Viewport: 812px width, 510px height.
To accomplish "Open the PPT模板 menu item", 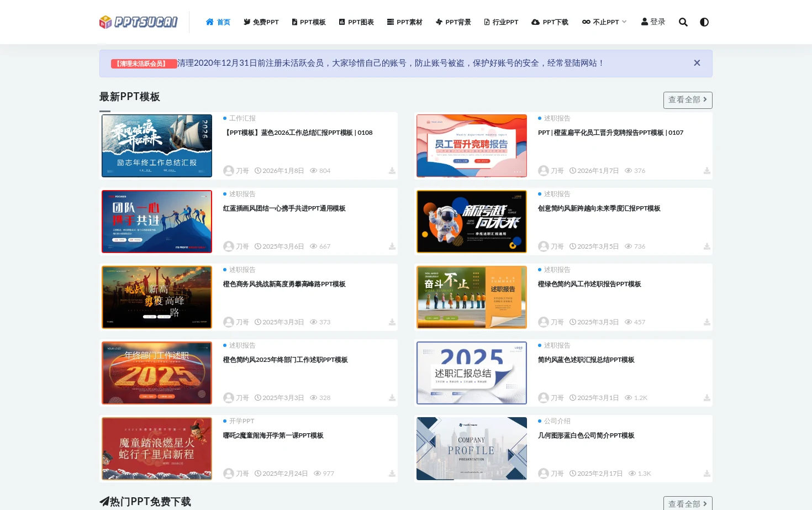I will pyautogui.click(x=309, y=22).
